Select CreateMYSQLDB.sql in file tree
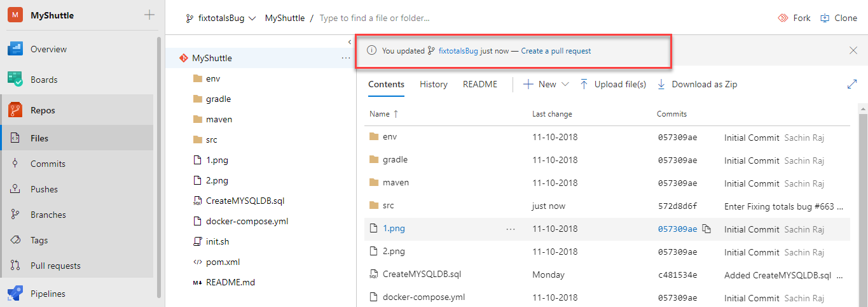 [245, 201]
